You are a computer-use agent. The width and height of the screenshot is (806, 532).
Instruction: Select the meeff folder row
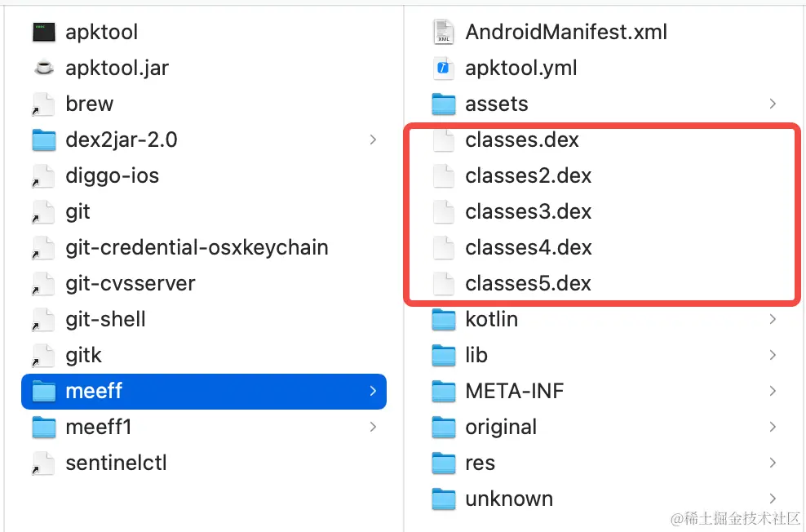pyautogui.click(x=204, y=392)
